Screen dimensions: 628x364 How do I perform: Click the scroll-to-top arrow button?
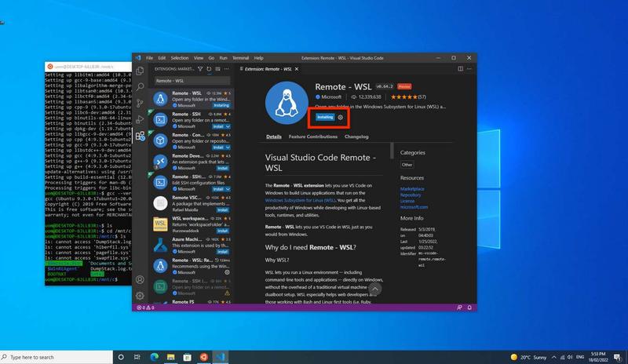click(x=375, y=289)
